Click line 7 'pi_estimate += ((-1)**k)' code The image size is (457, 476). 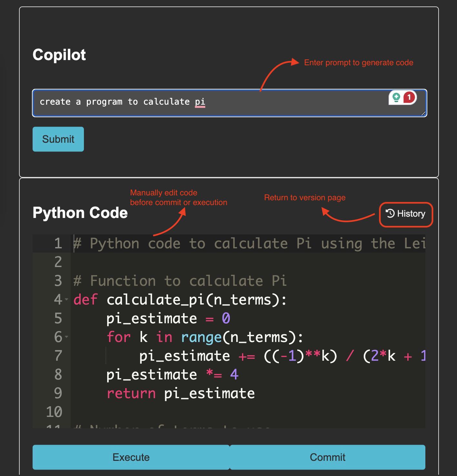282,356
